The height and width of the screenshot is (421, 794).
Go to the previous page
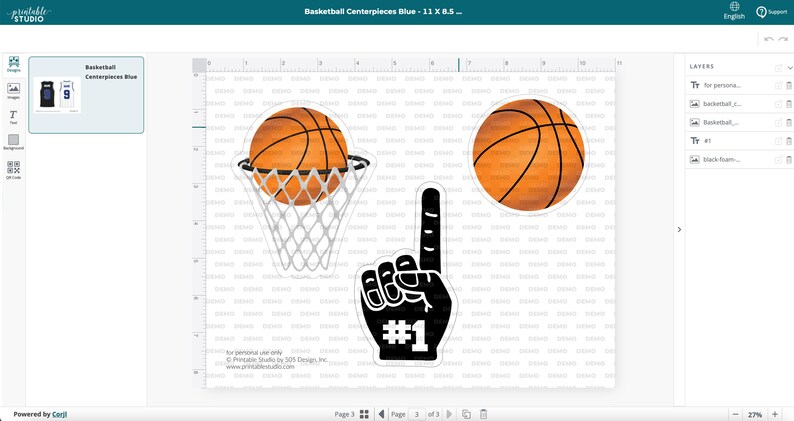(x=381, y=414)
